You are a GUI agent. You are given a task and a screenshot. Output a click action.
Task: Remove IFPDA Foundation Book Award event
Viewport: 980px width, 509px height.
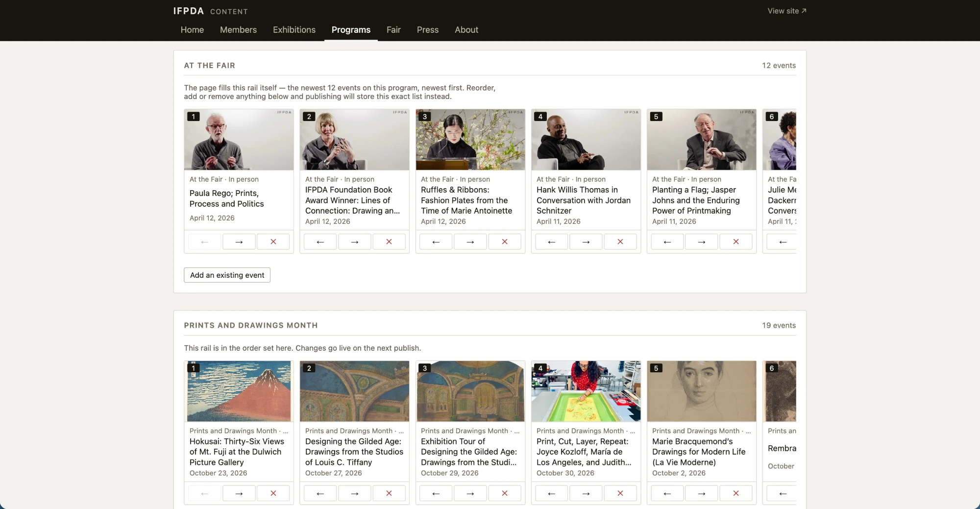389,242
